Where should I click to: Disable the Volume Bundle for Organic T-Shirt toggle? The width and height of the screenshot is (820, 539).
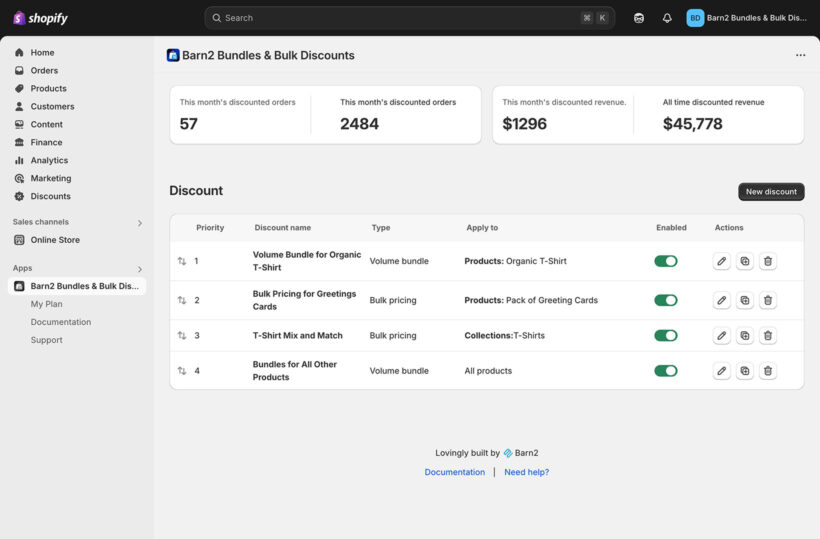665,261
